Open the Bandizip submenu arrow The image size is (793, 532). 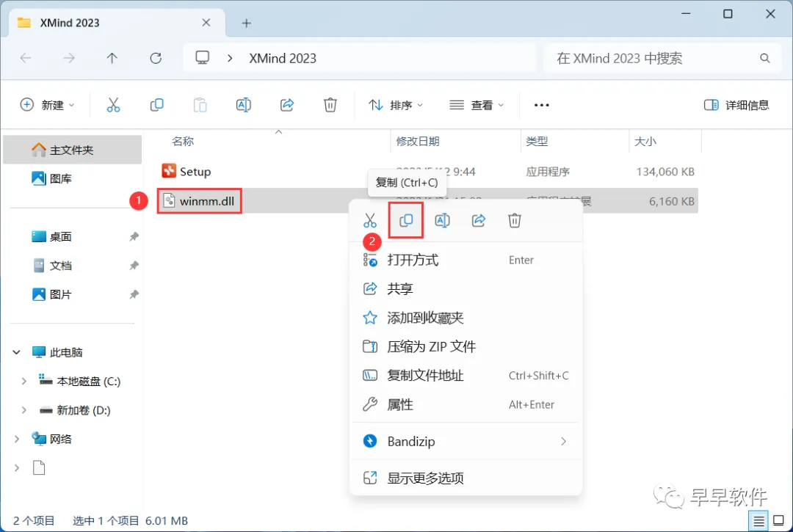coord(563,442)
